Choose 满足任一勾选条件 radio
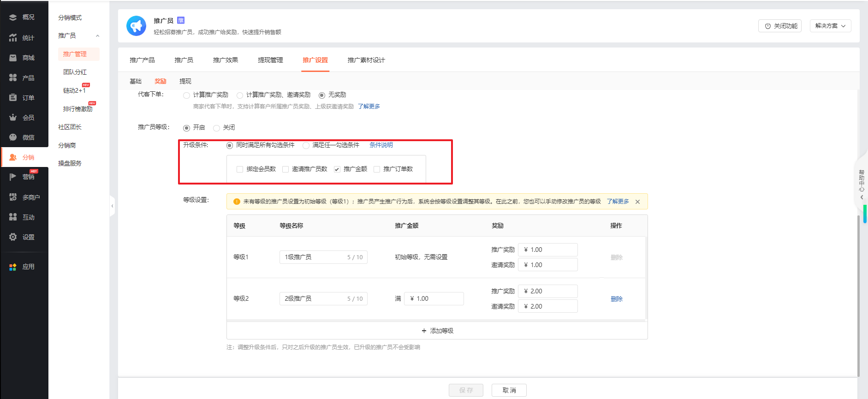Screen dimensions: 868x399 click(x=306, y=146)
